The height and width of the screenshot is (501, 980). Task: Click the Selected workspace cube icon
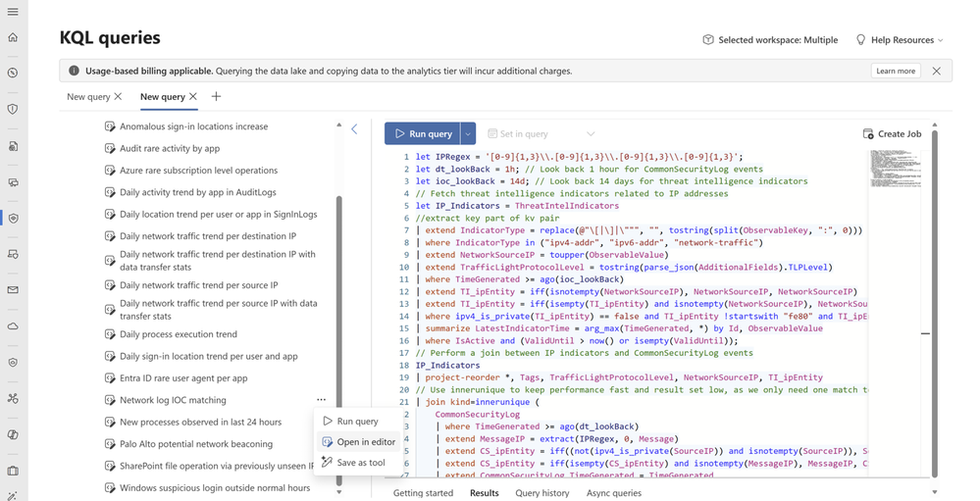708,40
